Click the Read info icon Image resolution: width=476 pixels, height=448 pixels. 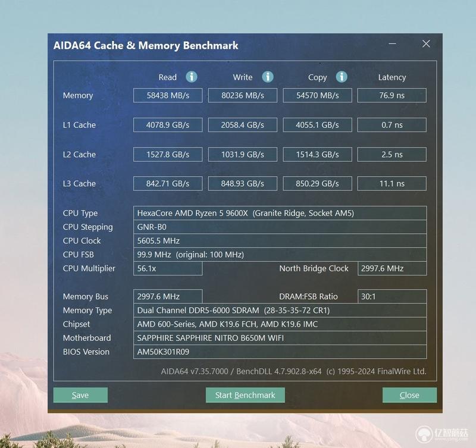point(192,77)
